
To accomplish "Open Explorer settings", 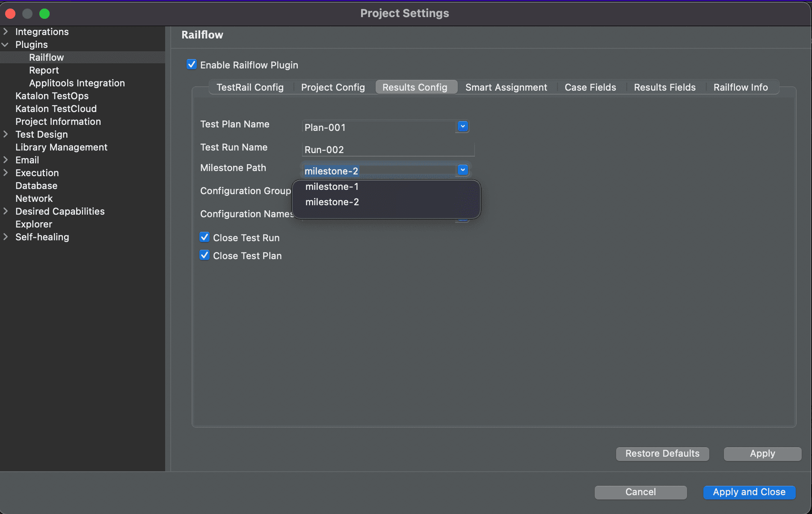I will (x=34, y=224).
